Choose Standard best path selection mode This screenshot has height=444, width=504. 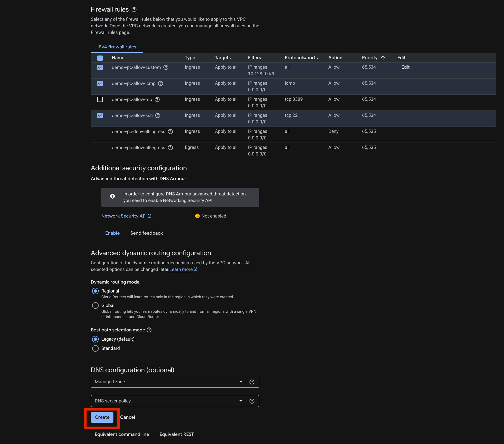95,348
